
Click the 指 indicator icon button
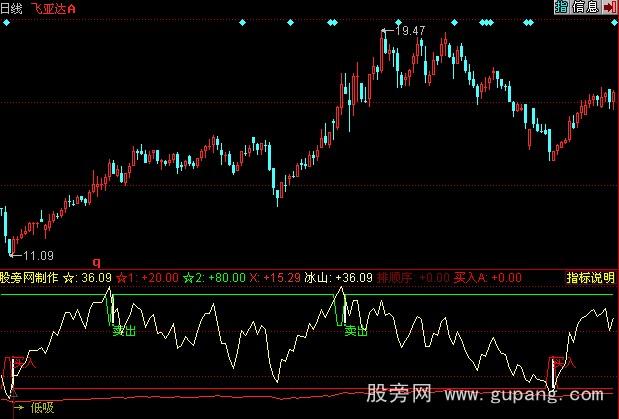pyautogui.click(x=561, y=7)
